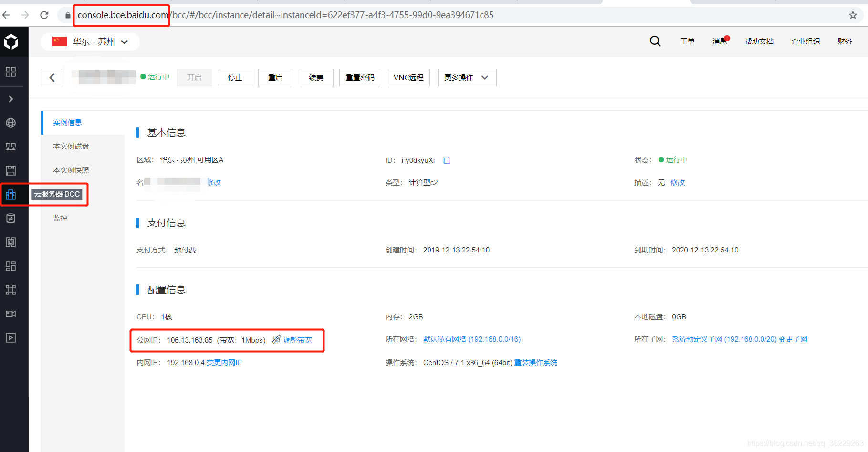Switch to 本实例磁盘 tab

click(x=83, y=147)
